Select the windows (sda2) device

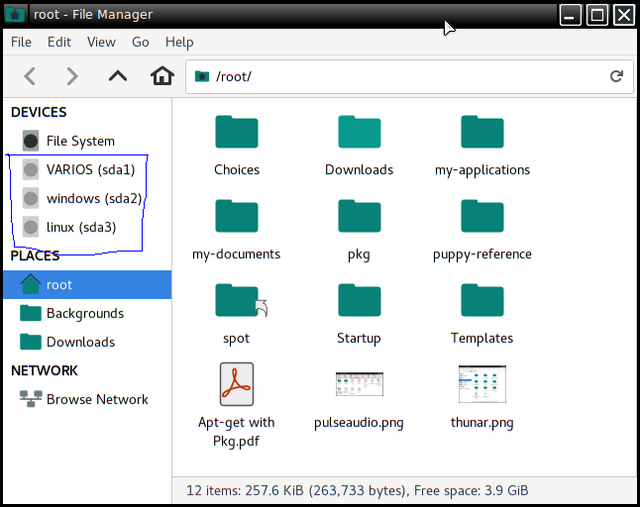87,198
